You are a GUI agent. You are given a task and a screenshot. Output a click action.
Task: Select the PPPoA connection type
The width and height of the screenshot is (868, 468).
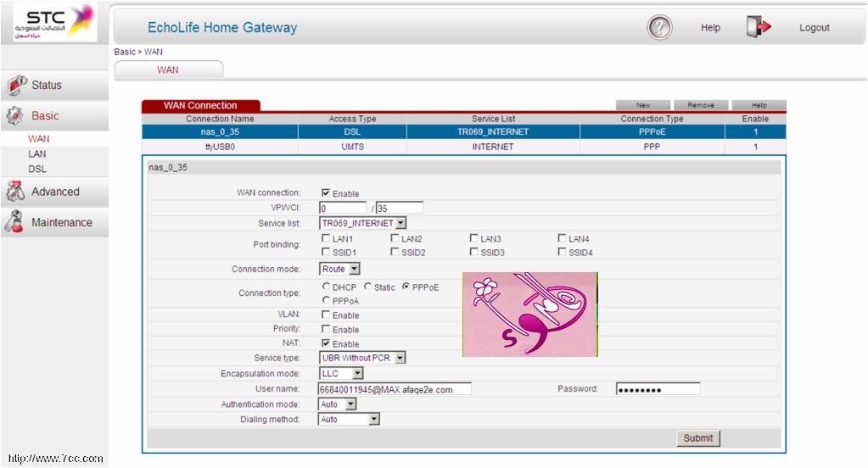(326, 300)
